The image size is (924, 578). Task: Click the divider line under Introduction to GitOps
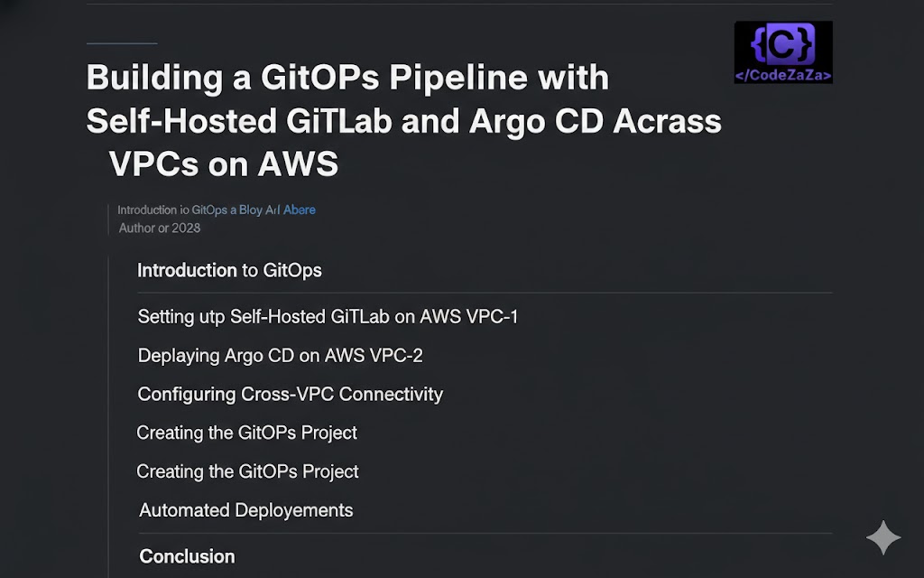click(x=485, y=293)
